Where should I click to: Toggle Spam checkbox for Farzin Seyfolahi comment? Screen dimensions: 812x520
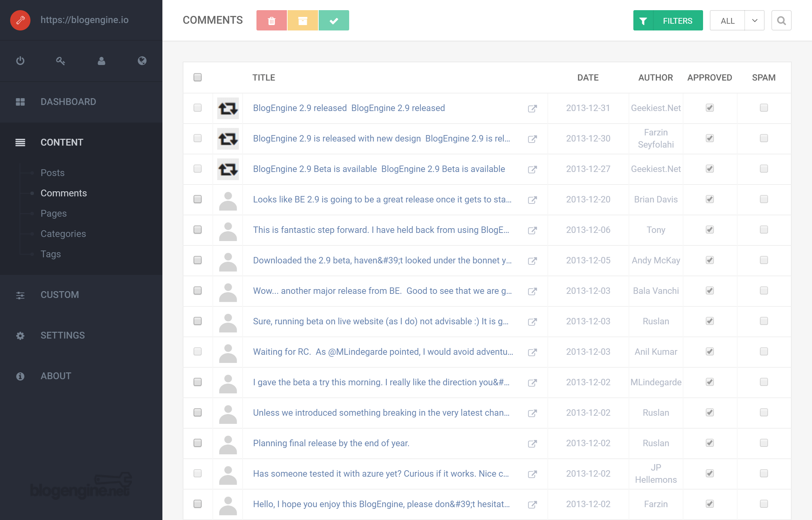(x=764, y=138)
